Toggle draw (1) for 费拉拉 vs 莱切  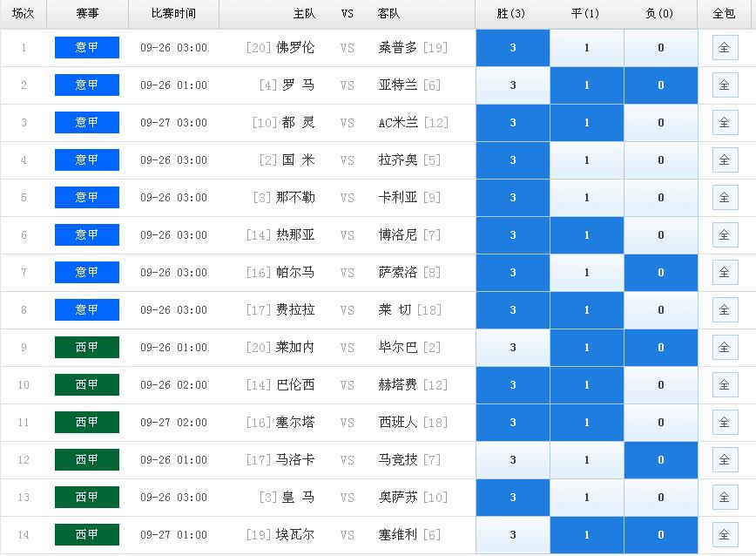(587, 310)
